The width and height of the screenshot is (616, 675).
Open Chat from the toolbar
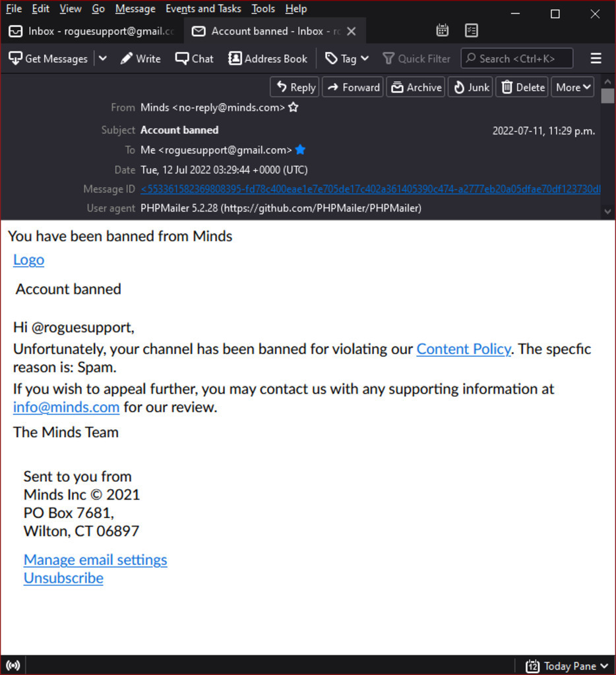click(195, 59)
